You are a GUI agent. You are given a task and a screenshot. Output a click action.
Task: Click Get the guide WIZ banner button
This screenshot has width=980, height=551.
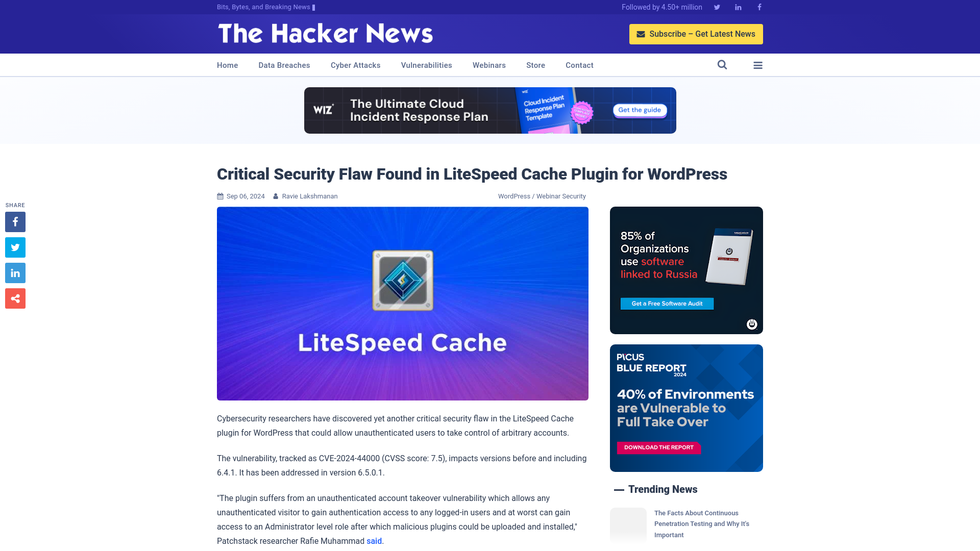pyautogui.click(x=640, y=110)
